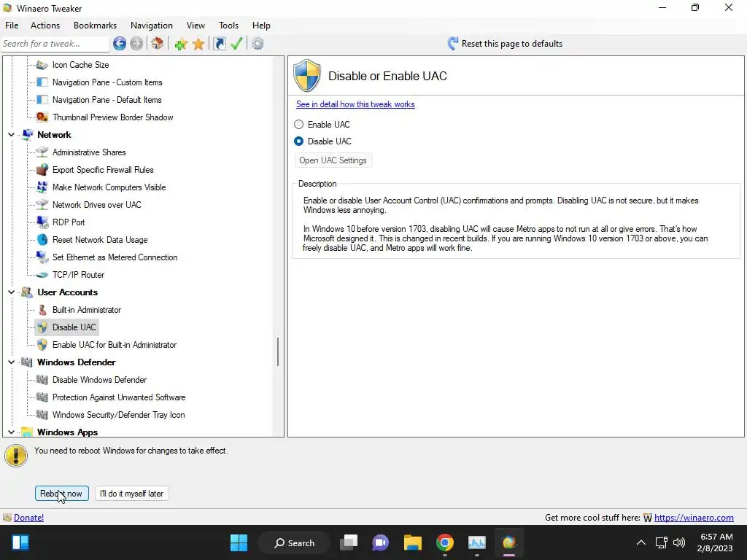Collapse the Windows Apps tree category

(x=12, y=432)
